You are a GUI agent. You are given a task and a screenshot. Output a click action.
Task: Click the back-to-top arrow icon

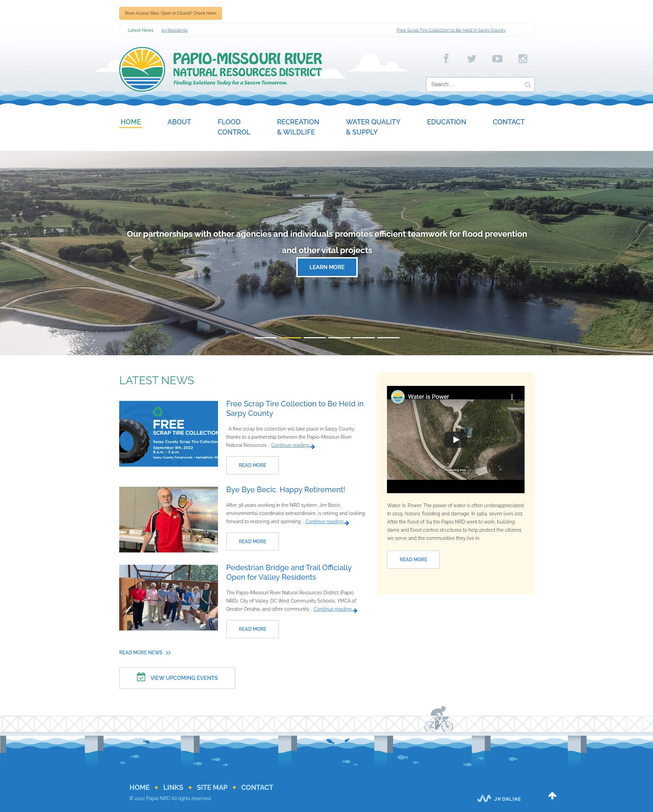pyautogui.click(x=552, y=795)
